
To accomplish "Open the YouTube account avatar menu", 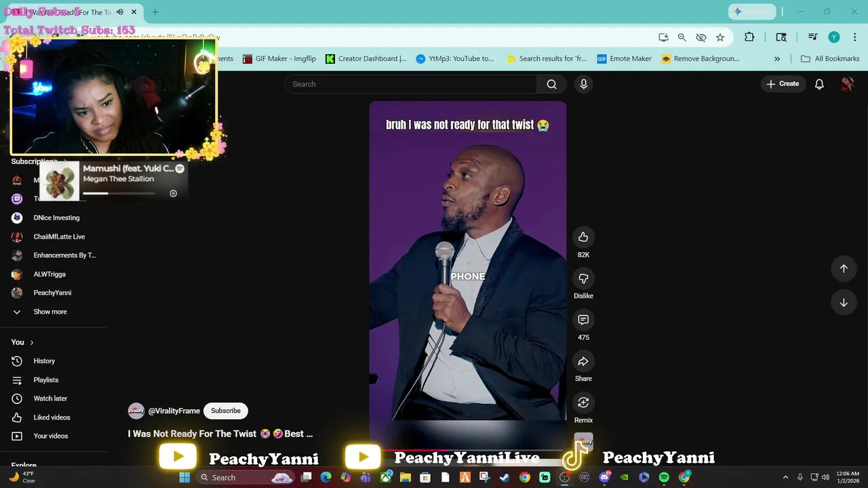I will point(847,84).
